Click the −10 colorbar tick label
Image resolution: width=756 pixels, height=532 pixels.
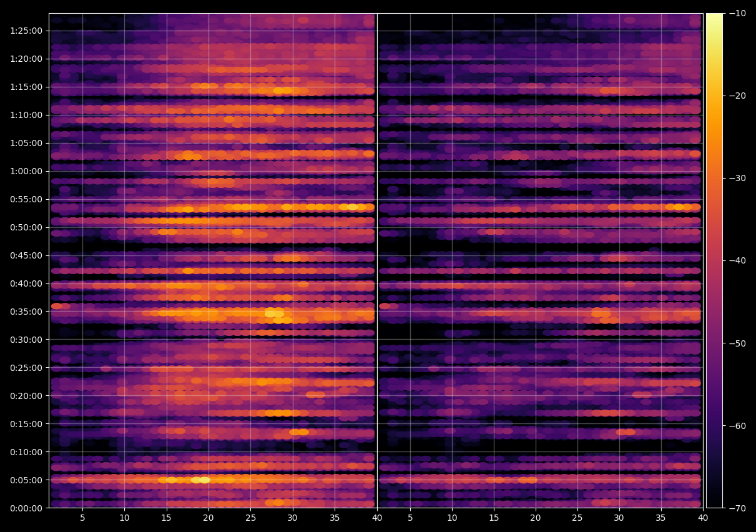[x=737, y=13]
